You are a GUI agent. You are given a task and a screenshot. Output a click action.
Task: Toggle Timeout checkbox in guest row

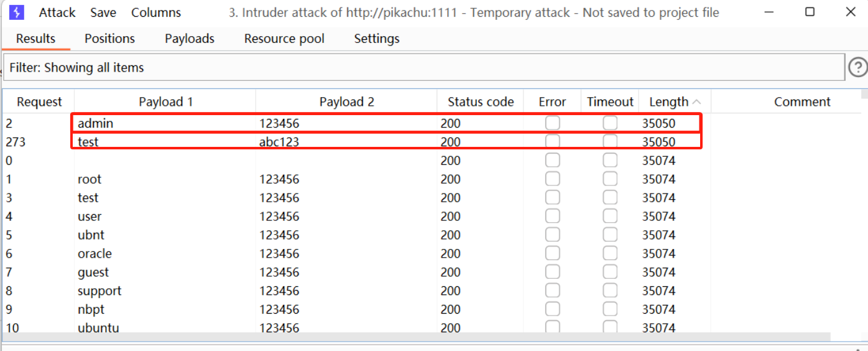pyautogui.click(x=610, y=273)
